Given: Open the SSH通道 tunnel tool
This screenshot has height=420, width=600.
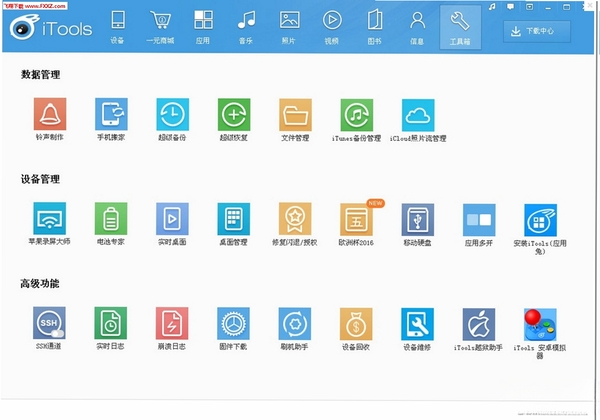Looking at the screenshot, I should pyautogui.click(x=49, y=323).
